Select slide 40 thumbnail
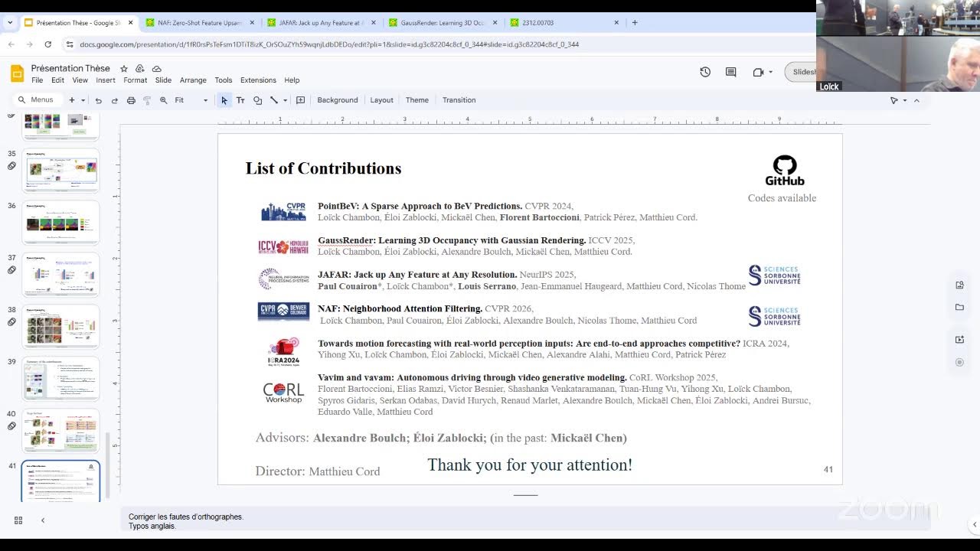The image size is (980, 551). (61, 430)
